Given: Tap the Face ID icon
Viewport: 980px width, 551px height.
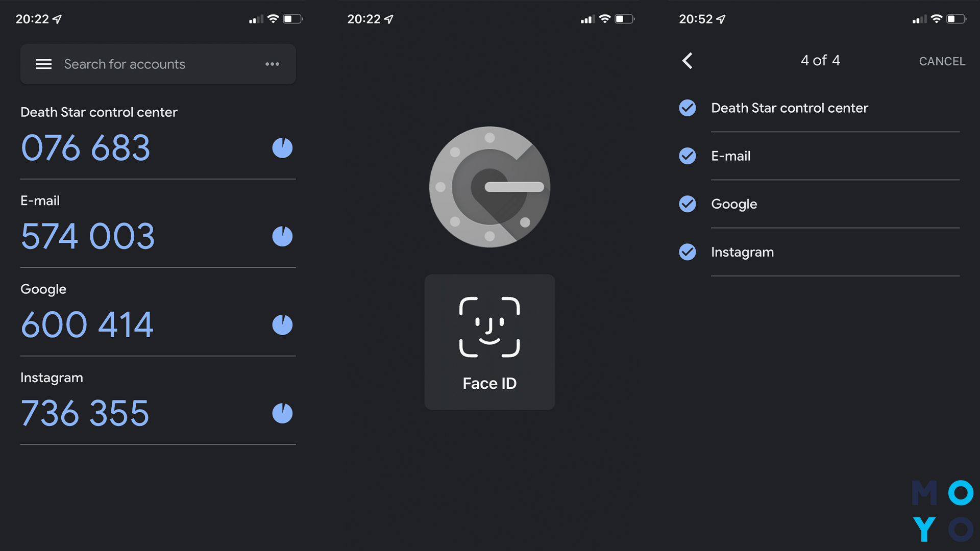Looking at the screenshot, I should point(489,327).
